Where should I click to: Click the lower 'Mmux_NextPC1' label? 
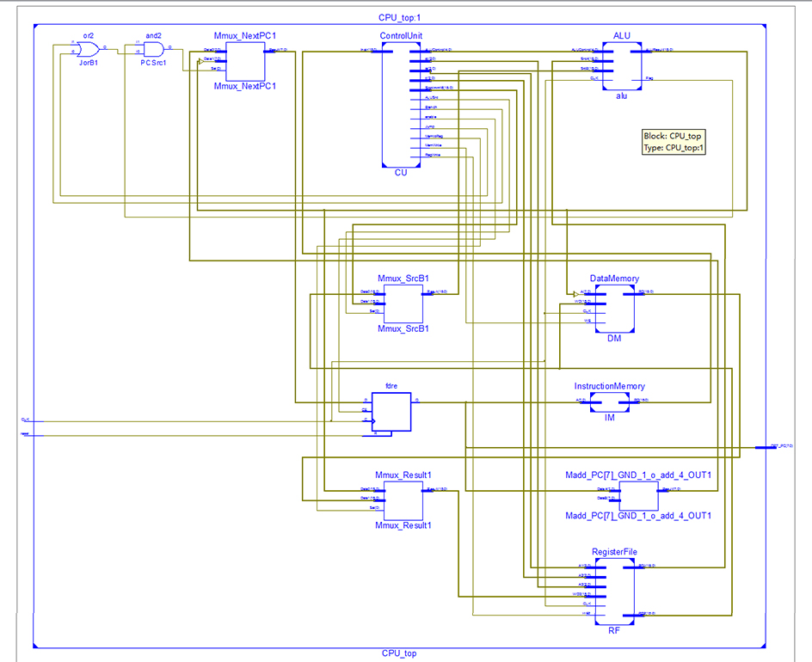tap(245, 86)
